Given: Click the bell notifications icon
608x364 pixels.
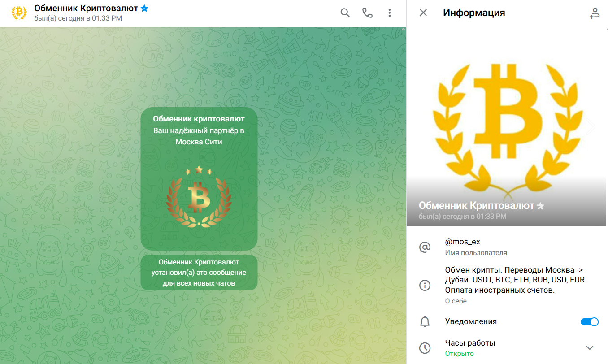Looking at the screenshot, I should pyautogui.click(x=424, y=321).
